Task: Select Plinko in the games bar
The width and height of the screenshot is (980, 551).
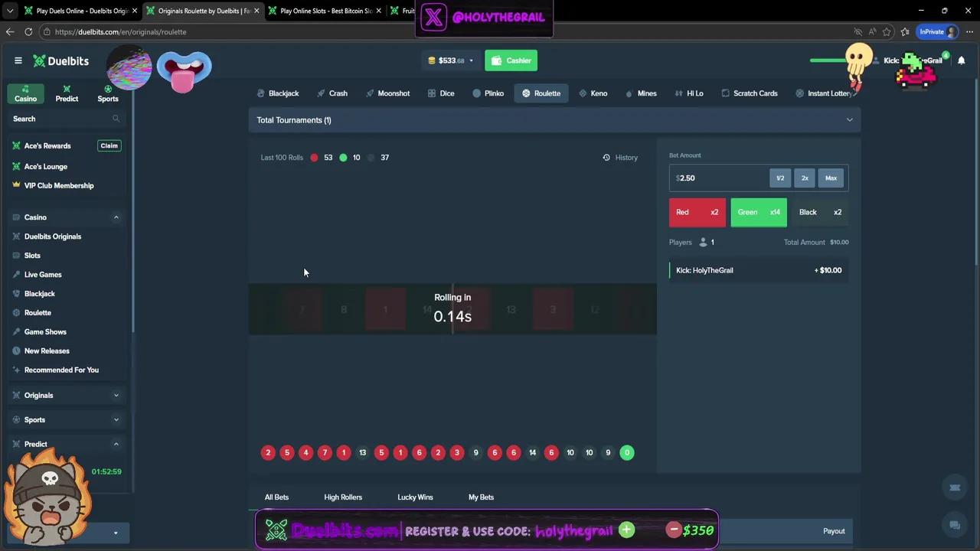Action: coord(488,93)
